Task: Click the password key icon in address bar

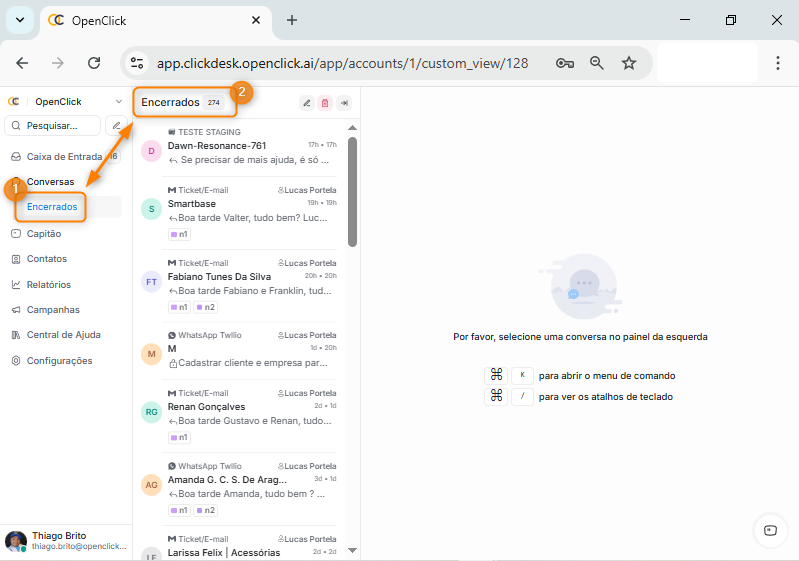Action: tap(565, 63)
